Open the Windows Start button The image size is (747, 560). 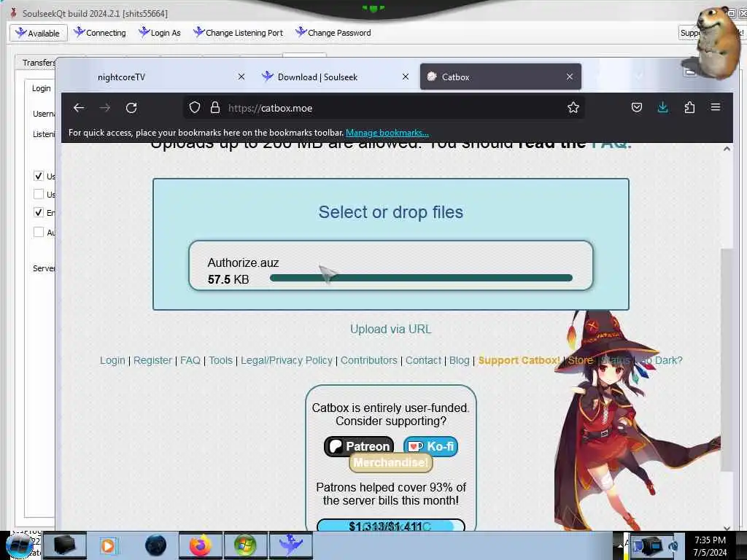(x=20, y=545)
